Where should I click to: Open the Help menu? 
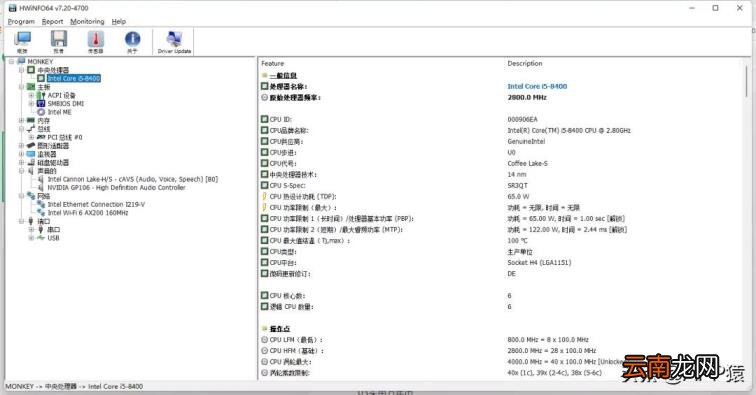(x=119, y=22)
